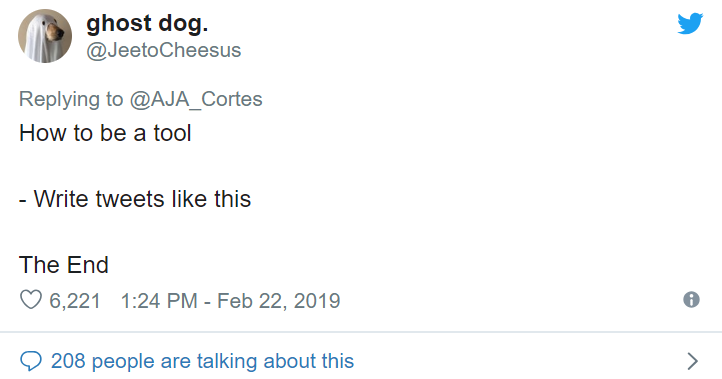Click the 6,221 likes count
Screen dimensions: 722x379
[x=75, y=301]
